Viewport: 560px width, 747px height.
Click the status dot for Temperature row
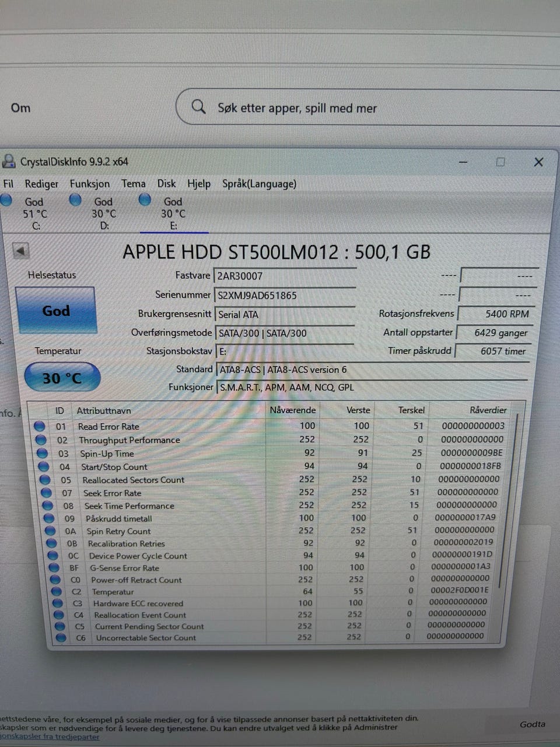point(57,592)
